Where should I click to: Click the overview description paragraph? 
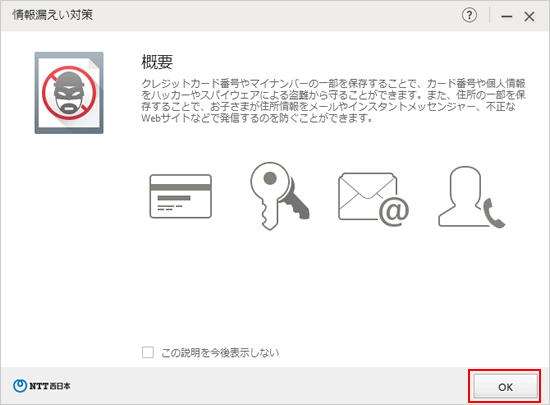[333, 100]
